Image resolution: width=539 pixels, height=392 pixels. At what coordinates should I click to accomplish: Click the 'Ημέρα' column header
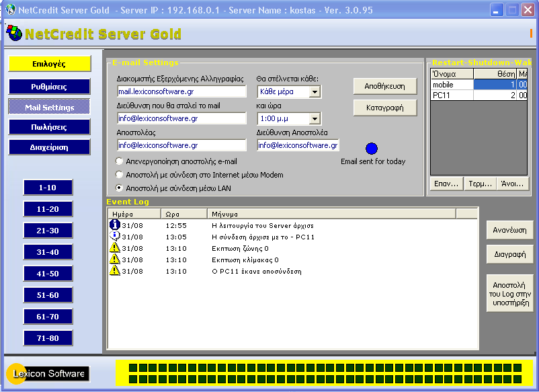(134, 214)
